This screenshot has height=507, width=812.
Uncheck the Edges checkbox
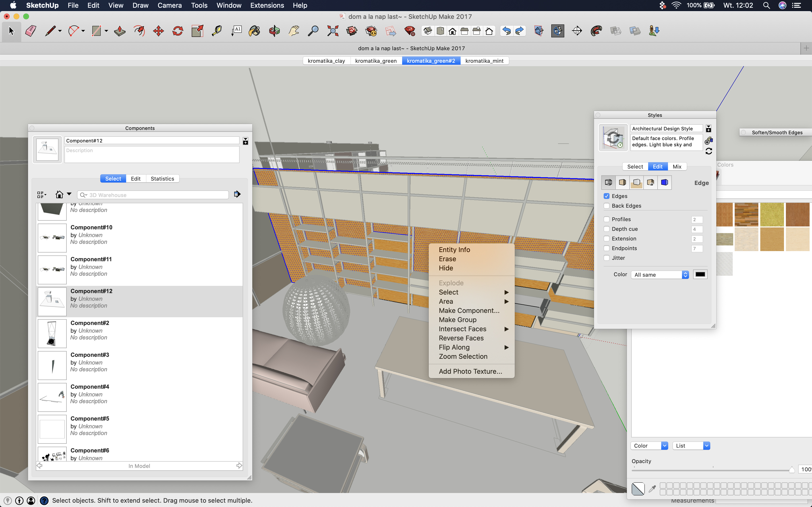607,196
